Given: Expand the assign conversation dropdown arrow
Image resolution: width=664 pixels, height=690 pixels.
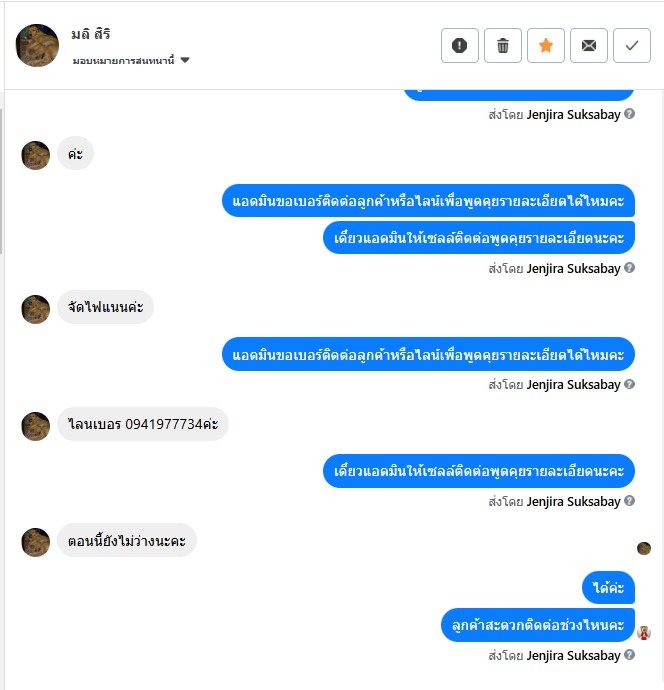Looking at the screenshot, I should click(x=185, y=60).
